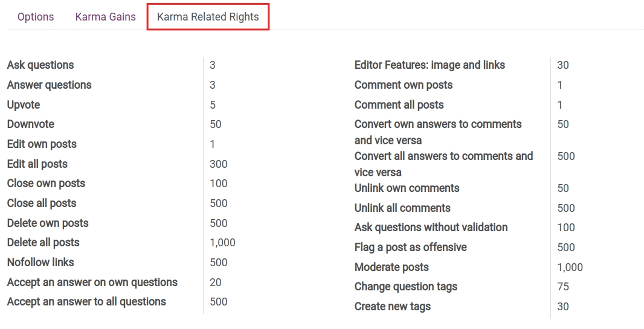Click the Flag a post as offensive label
The width and height of the screenshot is (644, 329).
(x=410, y=248)
